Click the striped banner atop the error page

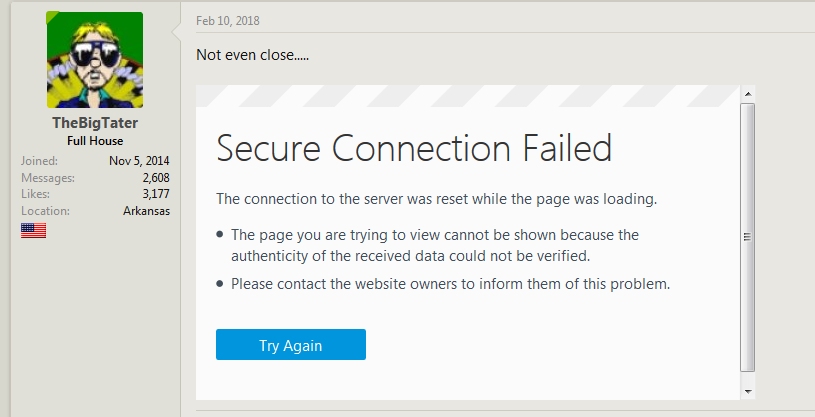coord(466,96)
